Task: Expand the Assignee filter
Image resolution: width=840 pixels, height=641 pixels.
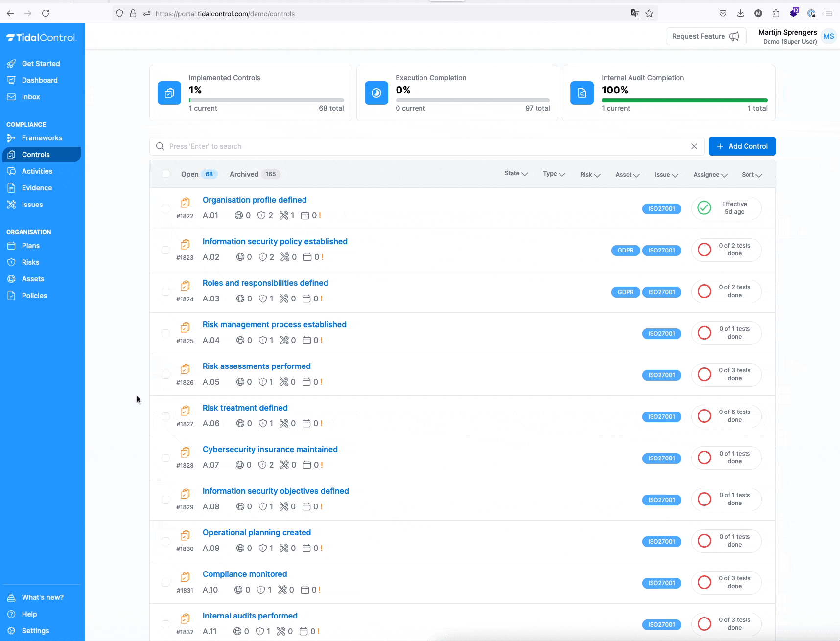Action: (x=710, y=175)
